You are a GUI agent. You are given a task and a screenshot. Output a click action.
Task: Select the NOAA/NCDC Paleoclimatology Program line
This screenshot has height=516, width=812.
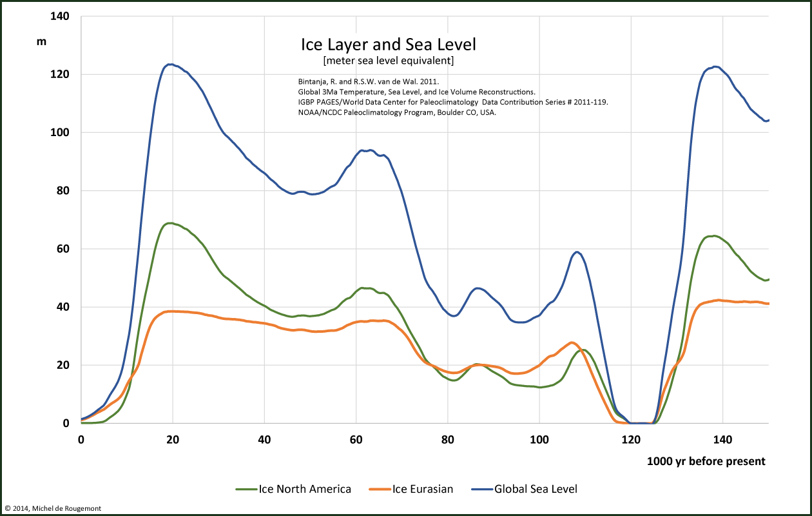point(393,113)
